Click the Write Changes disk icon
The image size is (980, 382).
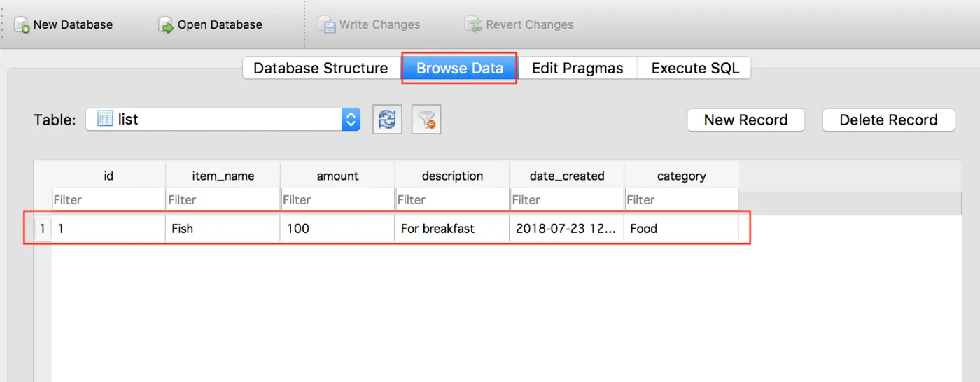pyautogui.click(x=327, y=25)
